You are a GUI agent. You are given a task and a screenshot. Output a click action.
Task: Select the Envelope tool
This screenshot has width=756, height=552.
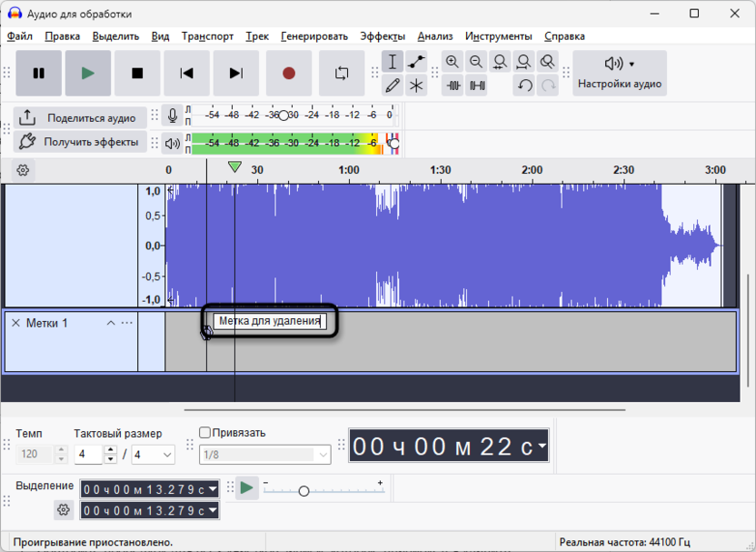click(416, 62)
